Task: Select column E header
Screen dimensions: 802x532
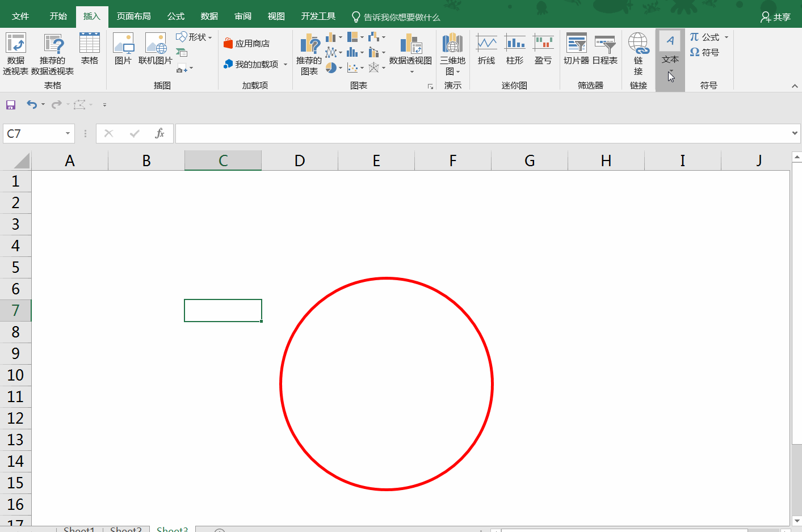Action: [376, 161]
